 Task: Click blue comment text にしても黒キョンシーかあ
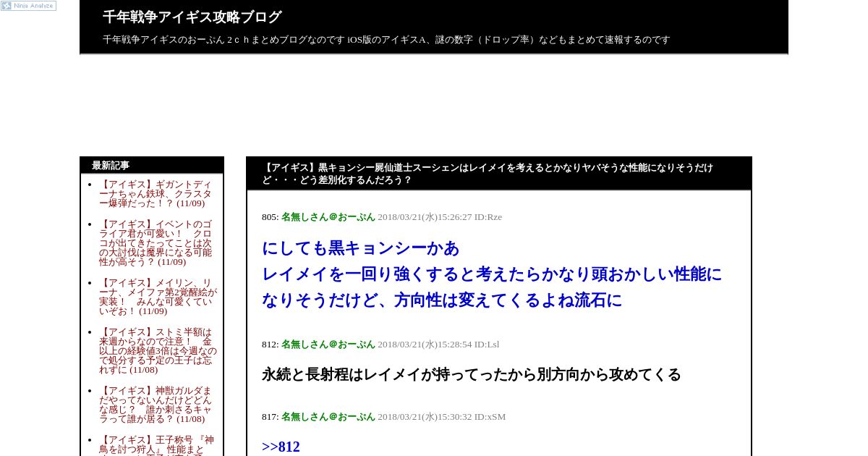361,248
